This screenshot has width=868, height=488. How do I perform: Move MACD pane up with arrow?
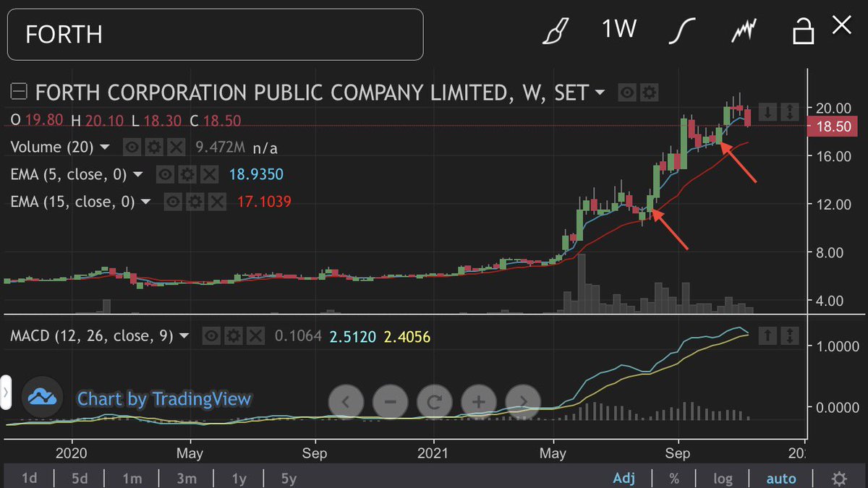(x=767, y=335)
